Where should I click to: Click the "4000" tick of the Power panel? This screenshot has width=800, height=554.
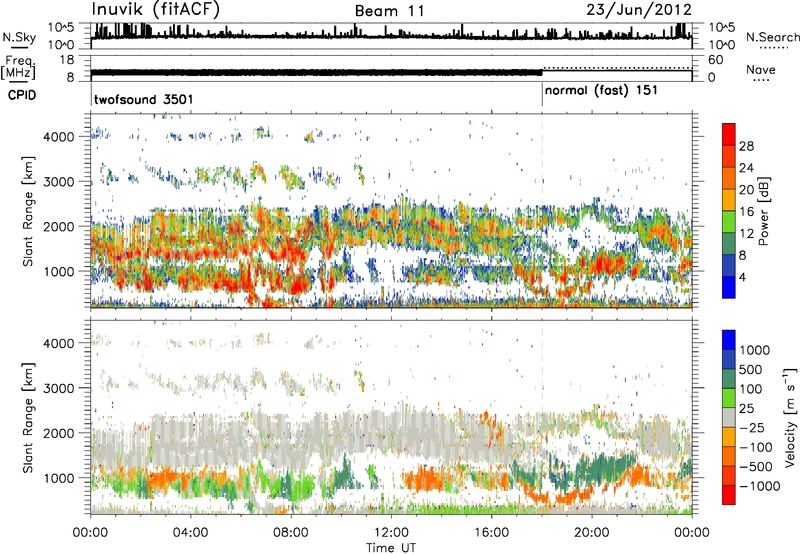point(59,137)
